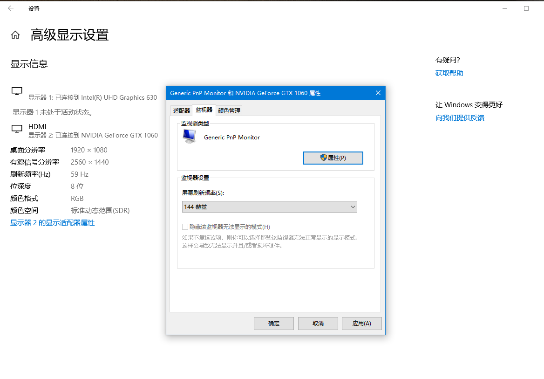Image resolution: width=544 pixels, height=379 pixels.
Task: Toggle the hide unsupported modes checkbox
Action: (185, 227)
